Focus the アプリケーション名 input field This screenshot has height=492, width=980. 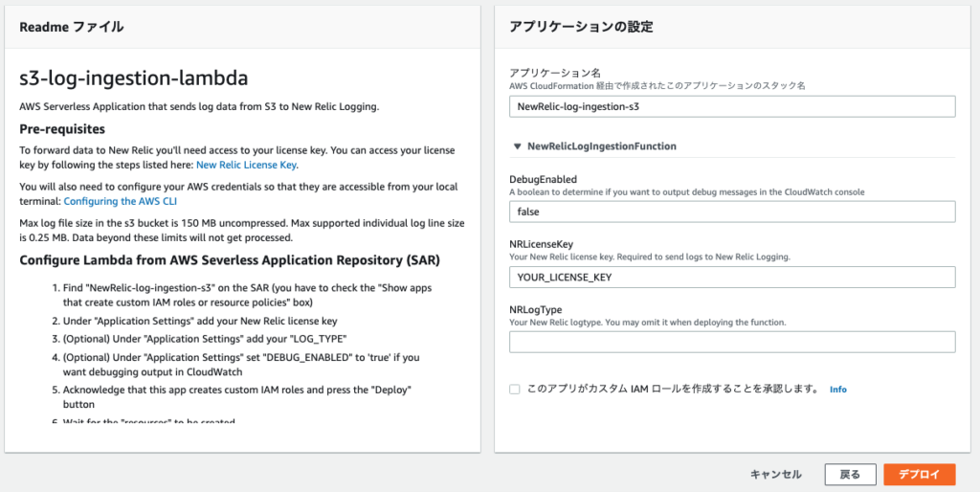coord(732,106)
